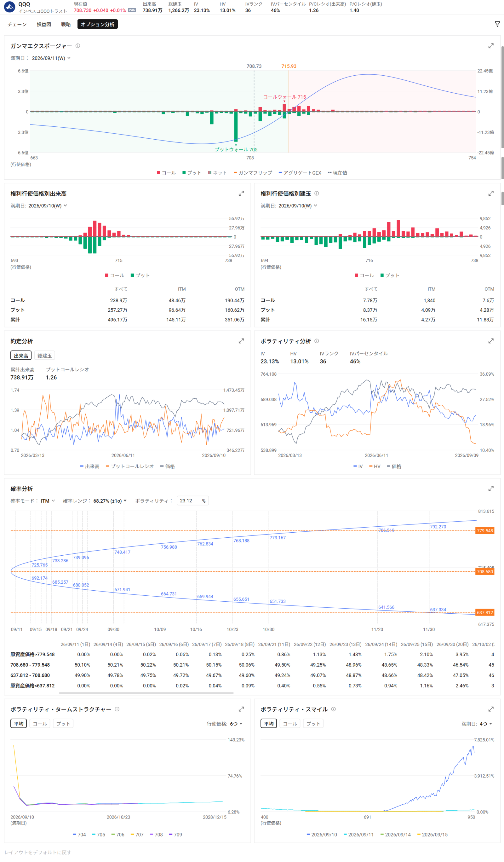504x862 pixels.
Task: Select コール in term structure panel
Action: (40, 724)
